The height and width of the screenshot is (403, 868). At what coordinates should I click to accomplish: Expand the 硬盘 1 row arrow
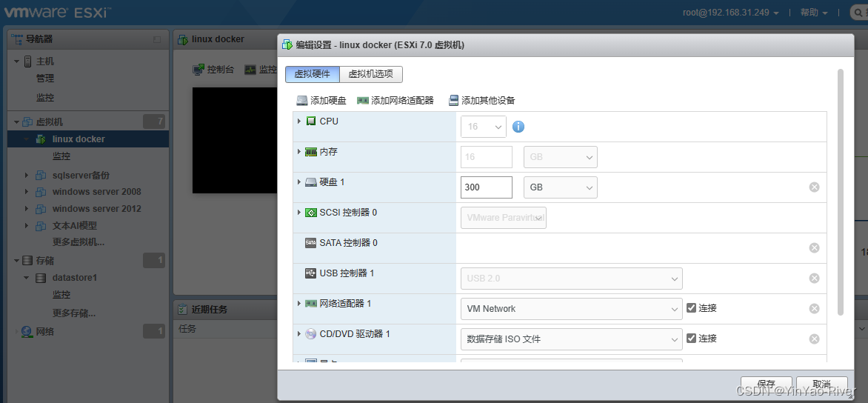[x=299, y=182]
